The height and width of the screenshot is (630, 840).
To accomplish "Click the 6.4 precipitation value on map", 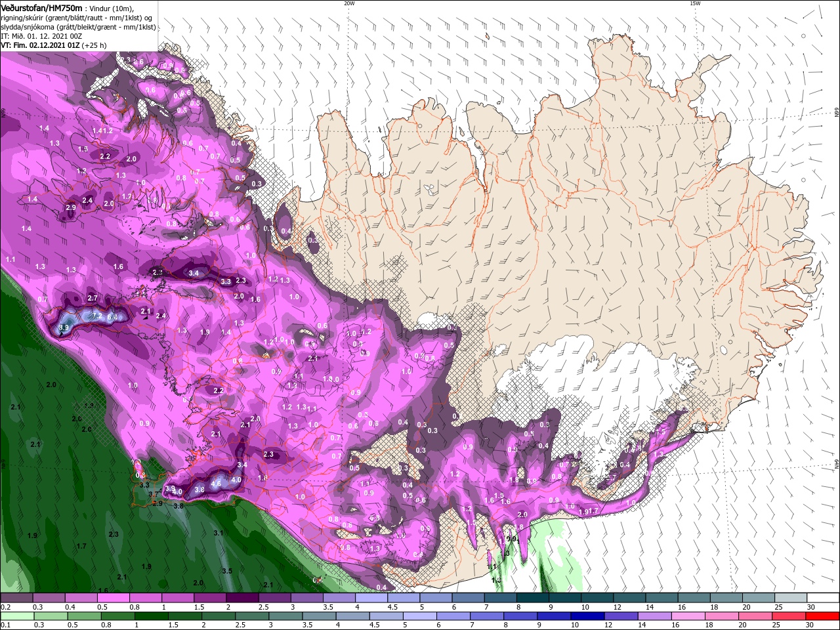I will click(112, 317).
